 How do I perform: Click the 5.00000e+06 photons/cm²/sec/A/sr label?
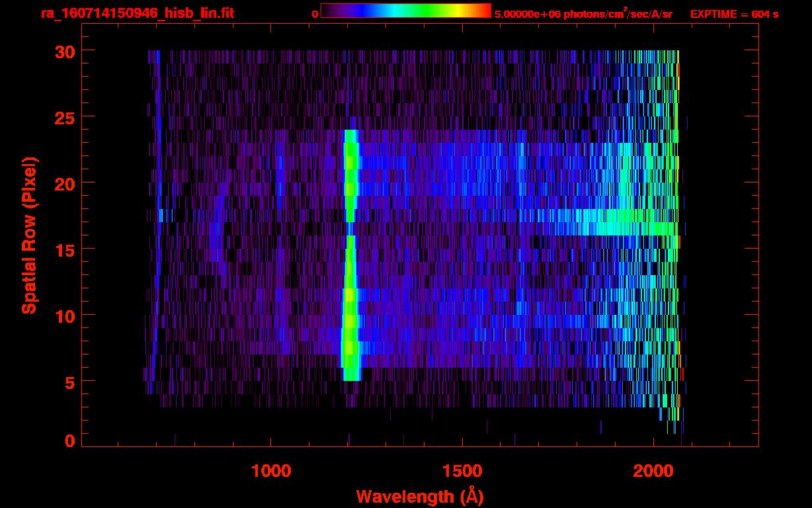[583, 14]
